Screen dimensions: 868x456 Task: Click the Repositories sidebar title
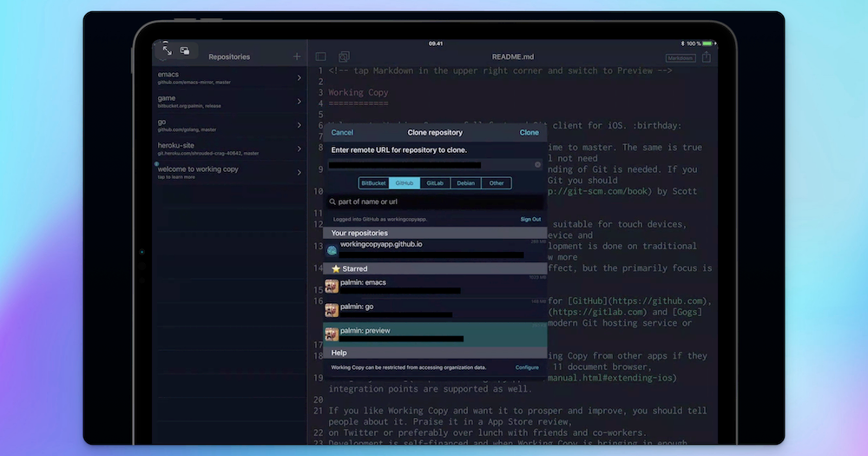(x=229, y=56)
